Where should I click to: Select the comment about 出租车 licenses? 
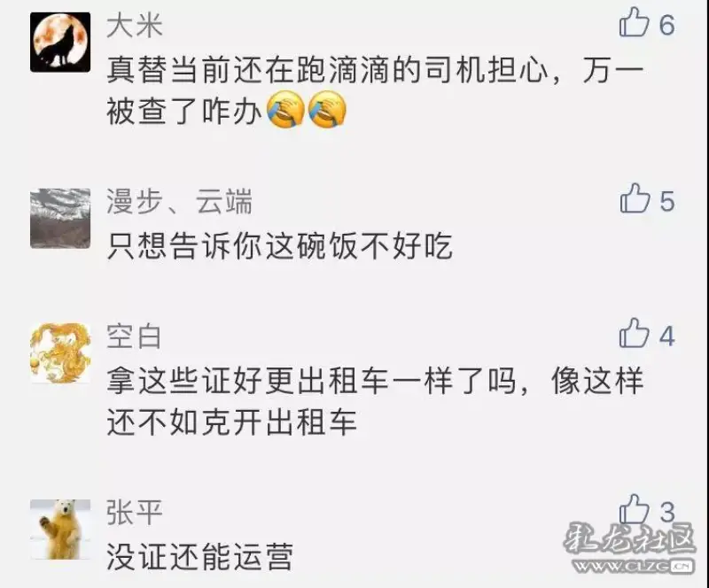[x=375, y=401]
